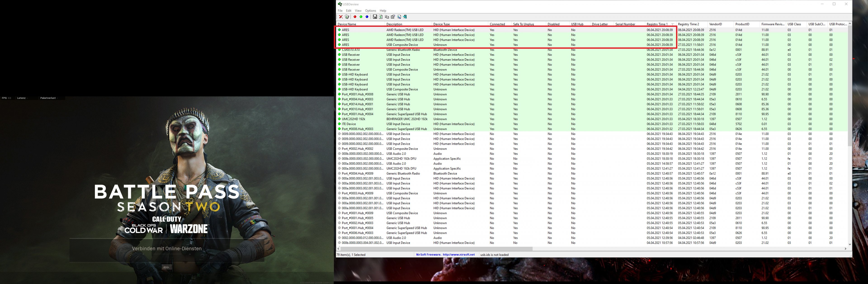Click the refresh list toolbar icon
This screenshot has width=868, height=284.
click(381, 17)
